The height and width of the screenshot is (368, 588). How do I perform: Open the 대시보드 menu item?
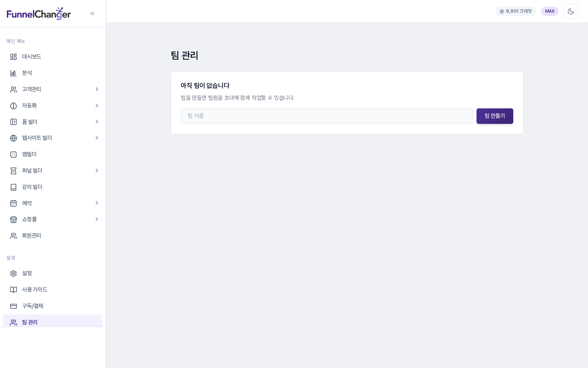(53, 57)
